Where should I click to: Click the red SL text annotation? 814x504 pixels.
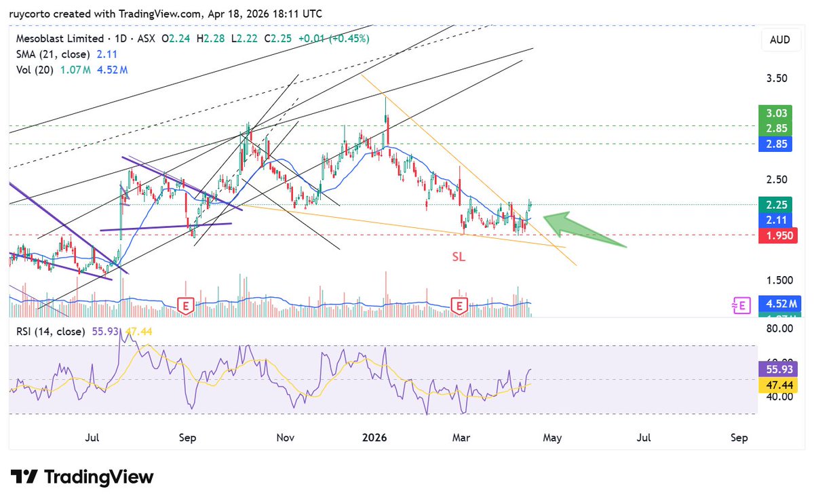coord(459,256)
